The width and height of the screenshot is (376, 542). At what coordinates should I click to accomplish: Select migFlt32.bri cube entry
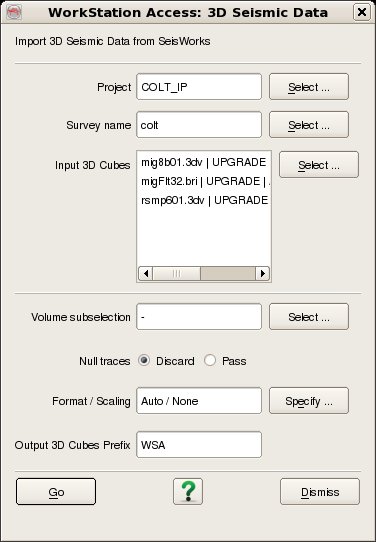[204, 181]
